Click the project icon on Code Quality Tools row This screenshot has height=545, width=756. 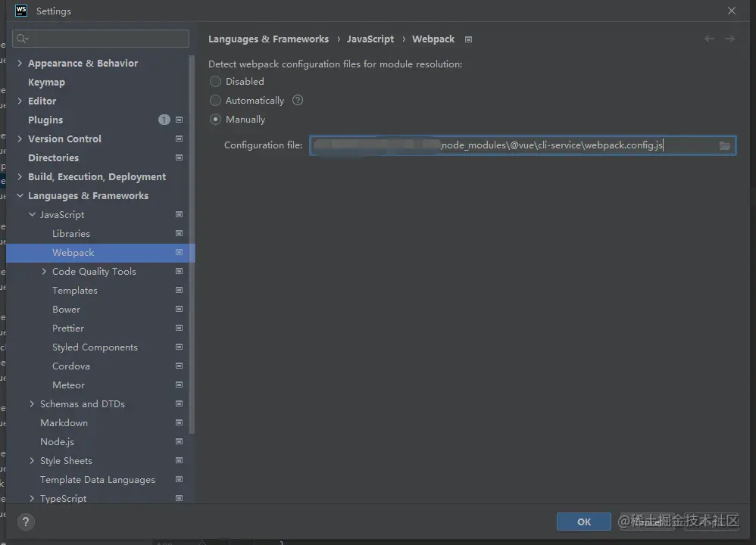[179, 271]
